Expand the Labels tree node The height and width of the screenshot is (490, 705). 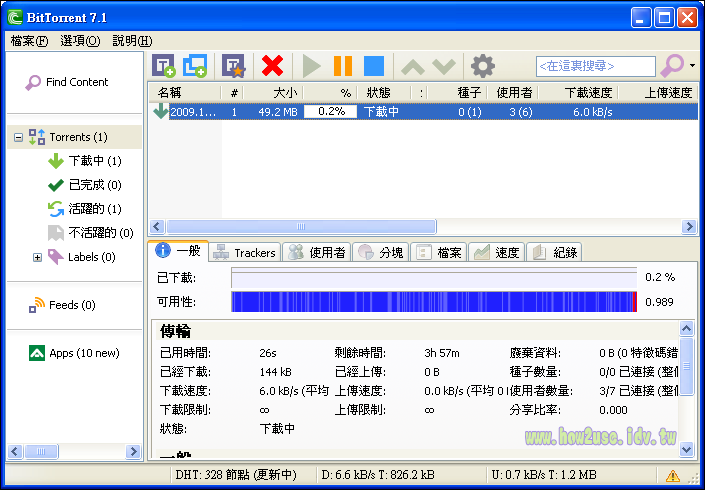tap(38, 257)
